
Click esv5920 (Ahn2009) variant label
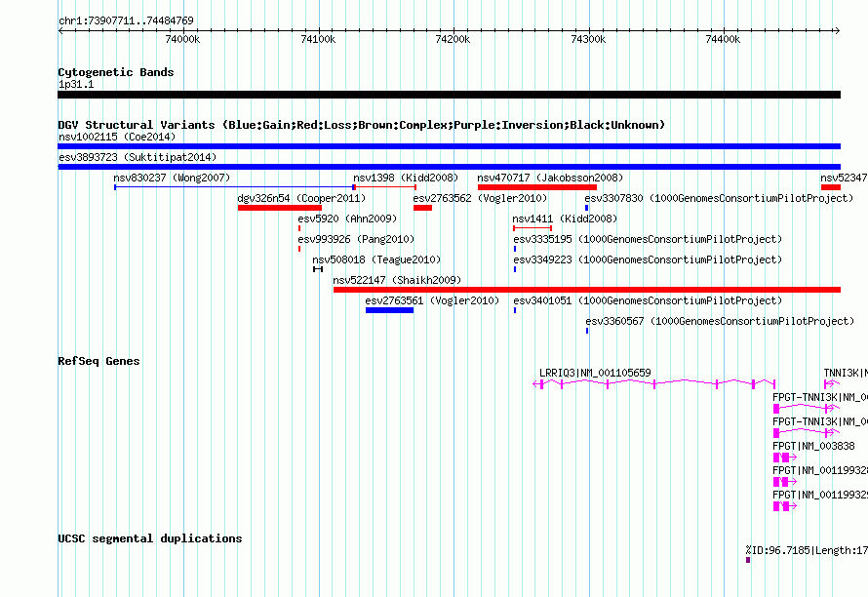[x=347, y=219]
